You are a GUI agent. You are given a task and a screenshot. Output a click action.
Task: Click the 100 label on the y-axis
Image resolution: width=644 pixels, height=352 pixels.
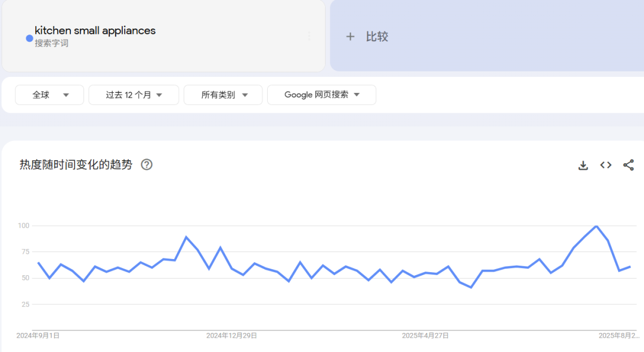pyautogui.click(x=24, y=226)
